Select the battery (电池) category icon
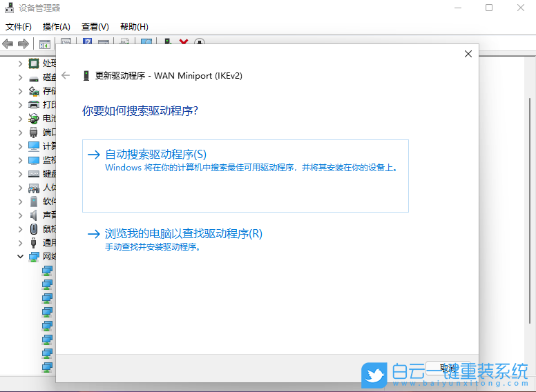This screenshot has width=536, height=392. 34,119
